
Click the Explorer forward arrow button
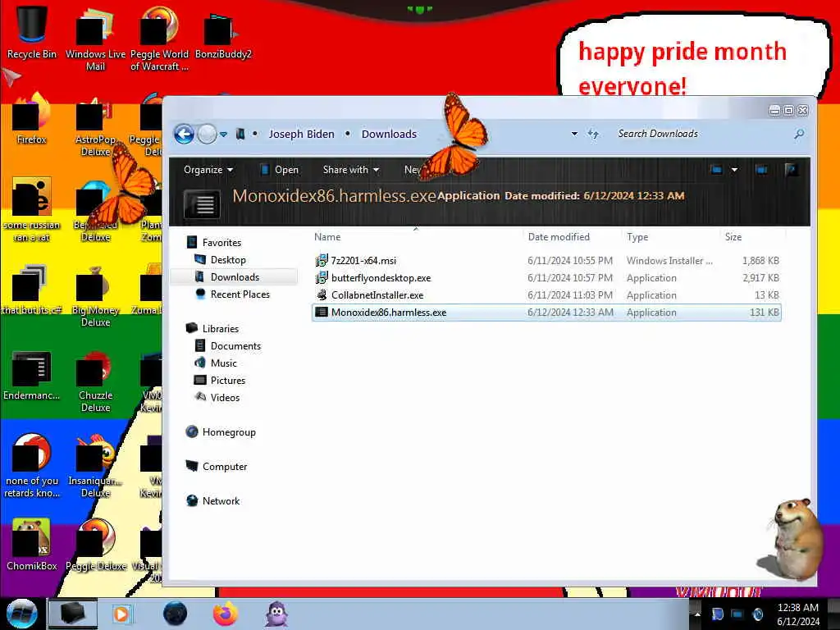207,134
